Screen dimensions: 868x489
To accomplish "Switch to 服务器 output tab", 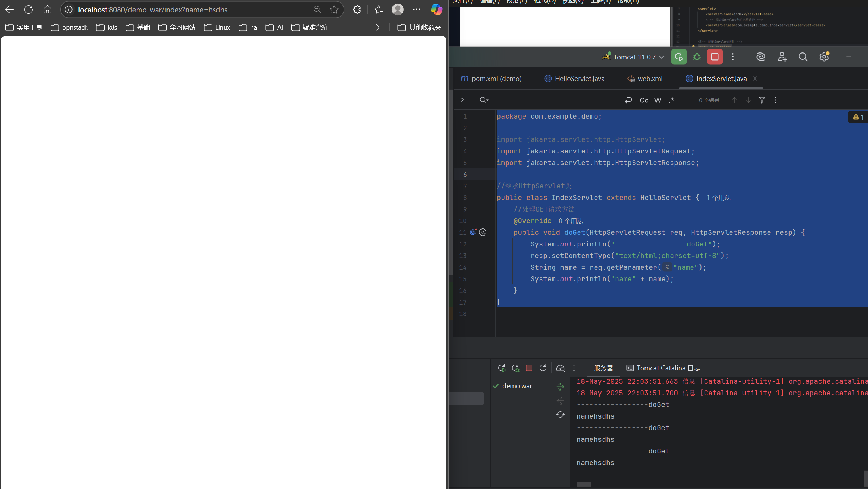I will (604, 368).
